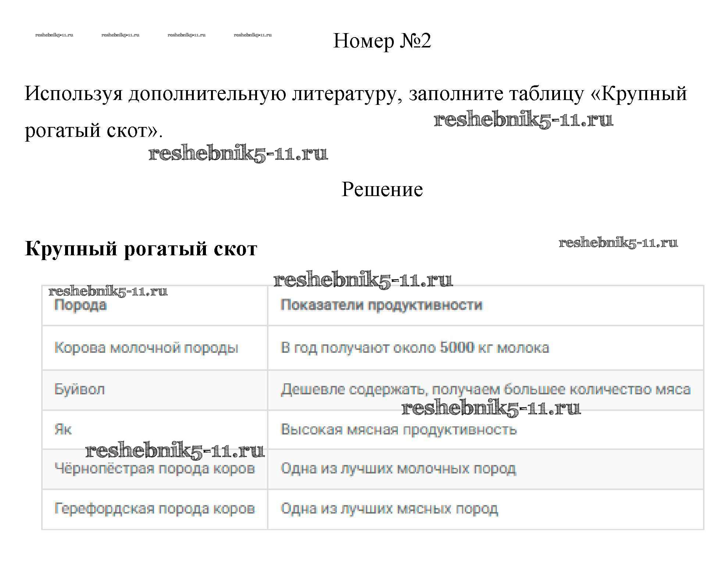Select the 'Буйвол' table cell
Screen dimensions: 728x568
79,389
